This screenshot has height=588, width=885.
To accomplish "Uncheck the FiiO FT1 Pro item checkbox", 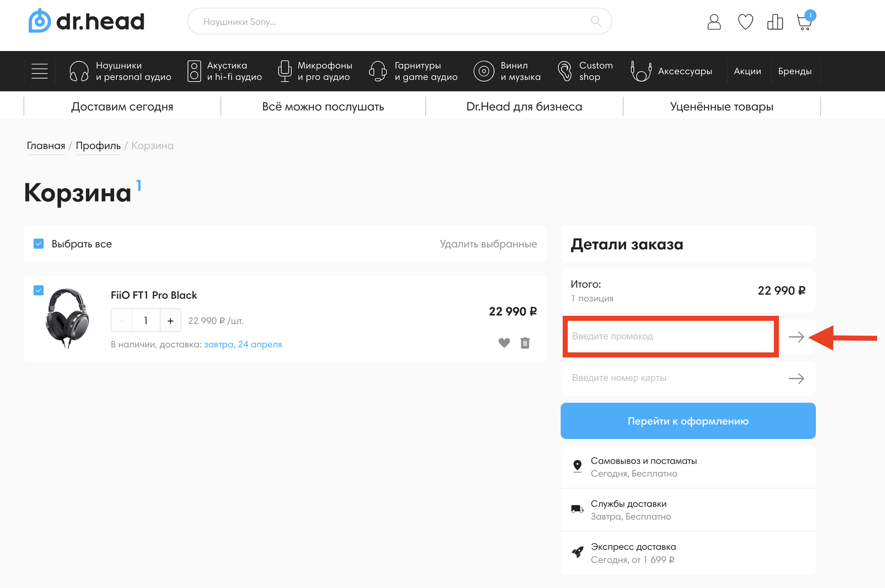I will (x=38, y=290).
